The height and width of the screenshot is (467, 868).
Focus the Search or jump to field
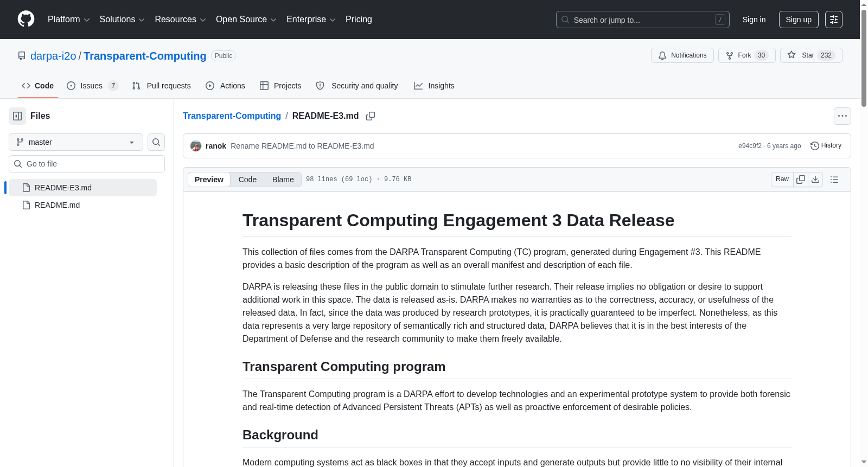click(643, 20)
